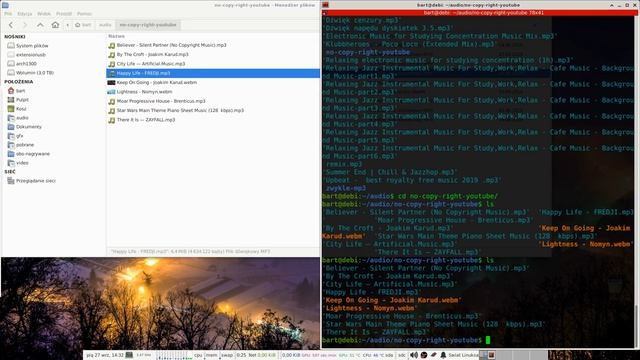Click the Keep On Going webm video icon

(111, 82)
